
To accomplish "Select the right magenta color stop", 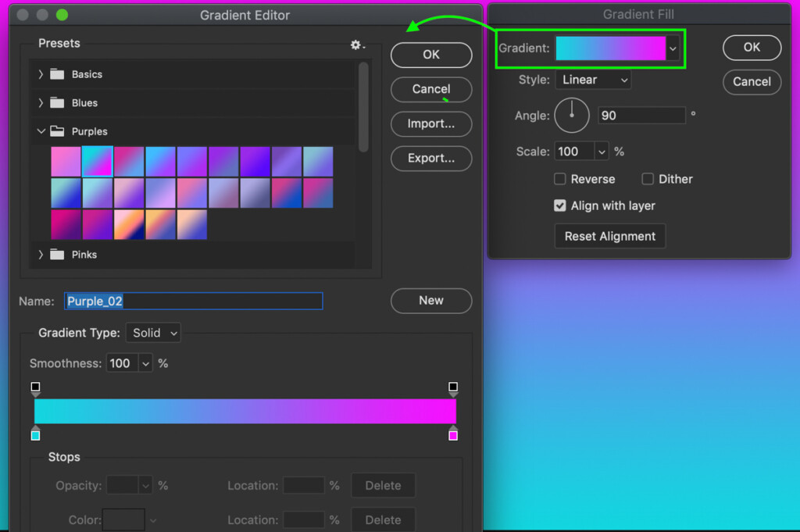I will click(x=453, y=435).
